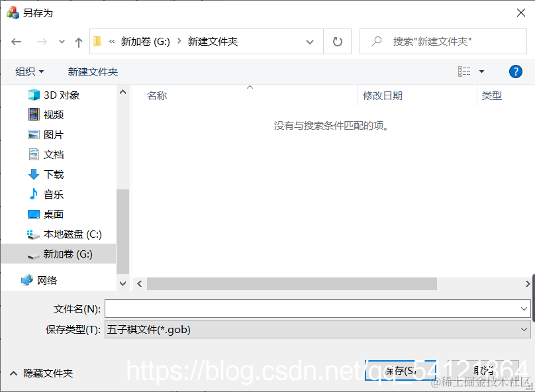The image size is (535, 392).
Task: Click the magnifier search icon
Action: coord(376,42)
